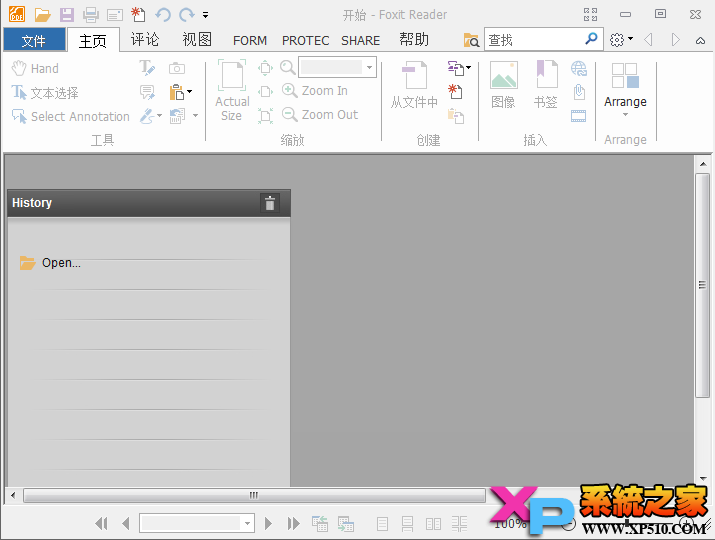Go to next page button

tap(269, 524)
